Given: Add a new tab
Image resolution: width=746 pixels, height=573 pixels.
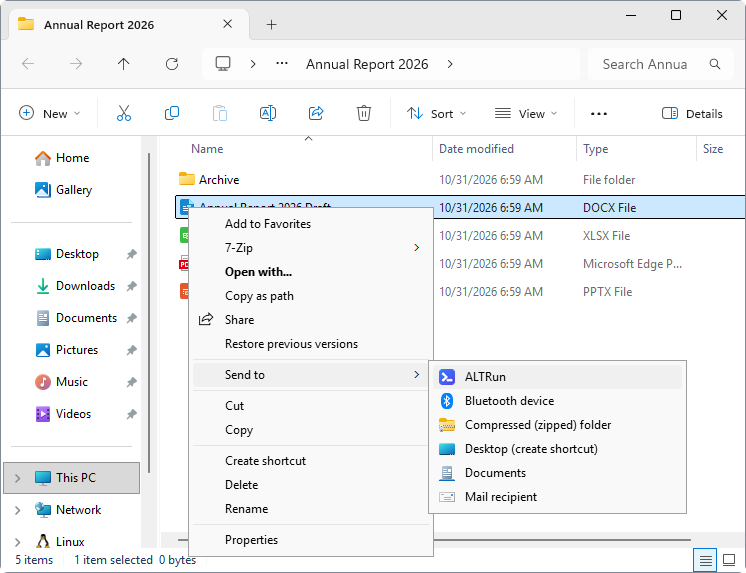Looking at the screenshot, I should 271,25.
